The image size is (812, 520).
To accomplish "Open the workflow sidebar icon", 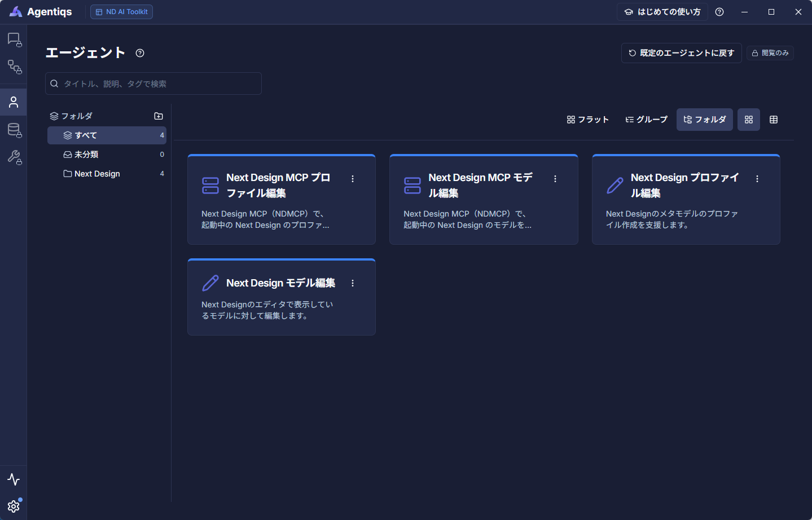I will click(x=14, y=67).
